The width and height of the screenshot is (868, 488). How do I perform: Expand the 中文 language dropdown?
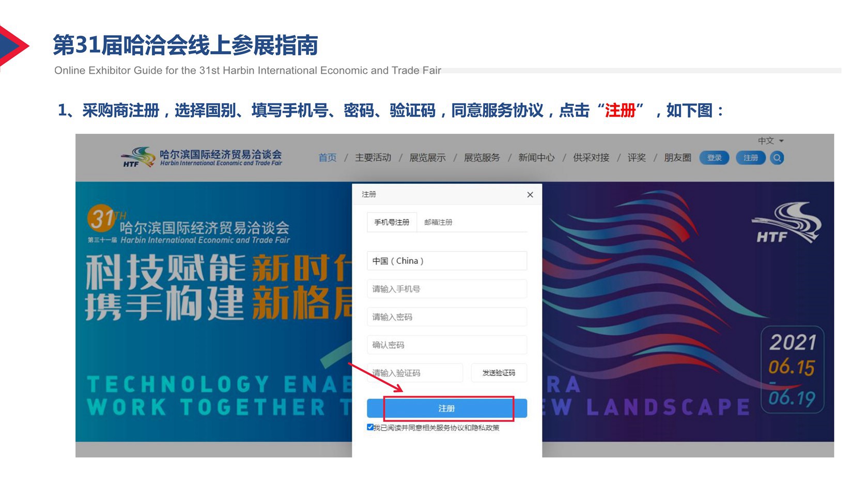pyautogui.click(x=771, y=141)
